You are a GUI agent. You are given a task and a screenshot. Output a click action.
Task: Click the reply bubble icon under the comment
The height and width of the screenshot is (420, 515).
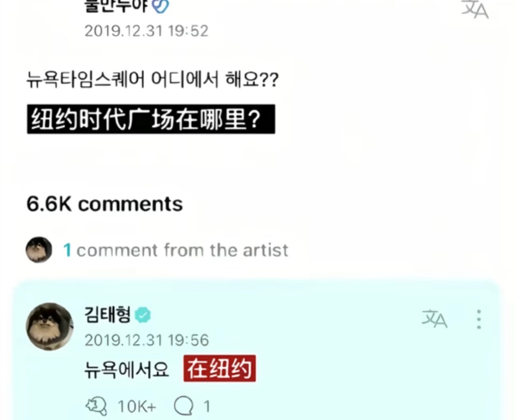pos(184,406)
